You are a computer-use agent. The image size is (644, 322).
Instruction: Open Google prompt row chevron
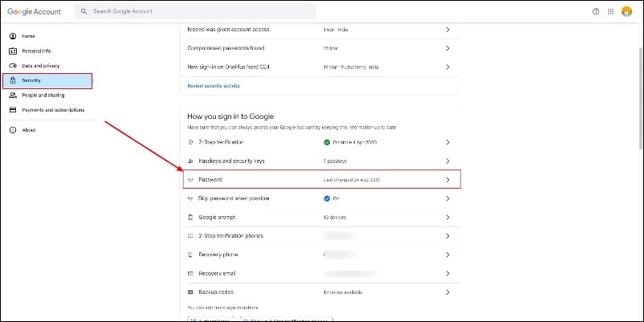(448, 218)
